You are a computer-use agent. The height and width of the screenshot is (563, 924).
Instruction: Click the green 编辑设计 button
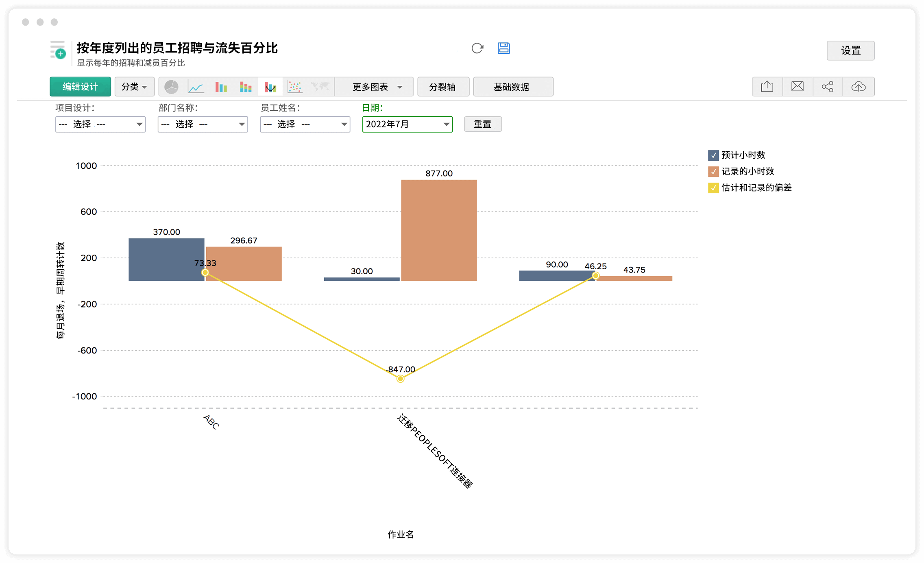(x=80, y=87)
